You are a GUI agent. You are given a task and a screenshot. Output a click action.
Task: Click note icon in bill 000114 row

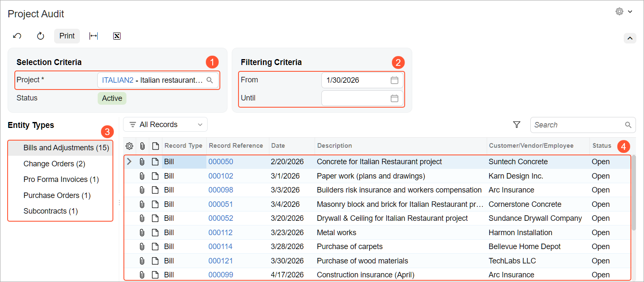[156, 247]
